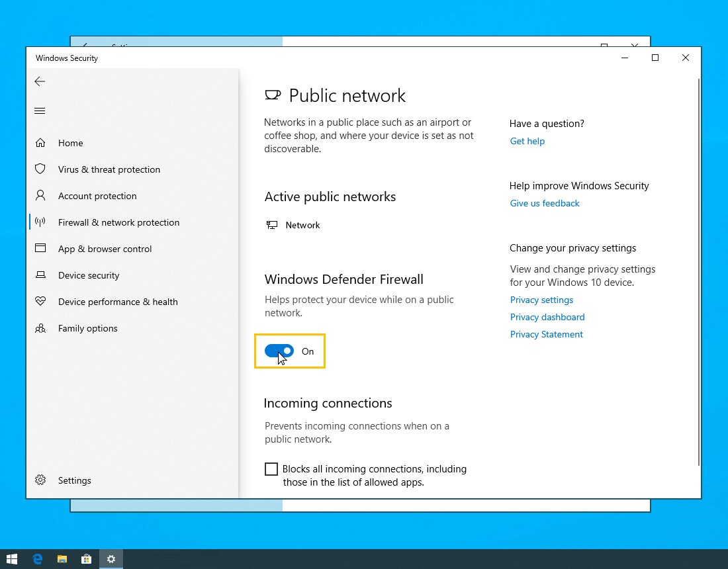Select Account protection in sidebar
Image resolution: width=728 pixels, height=569 pixels.
tap(97, 196)
